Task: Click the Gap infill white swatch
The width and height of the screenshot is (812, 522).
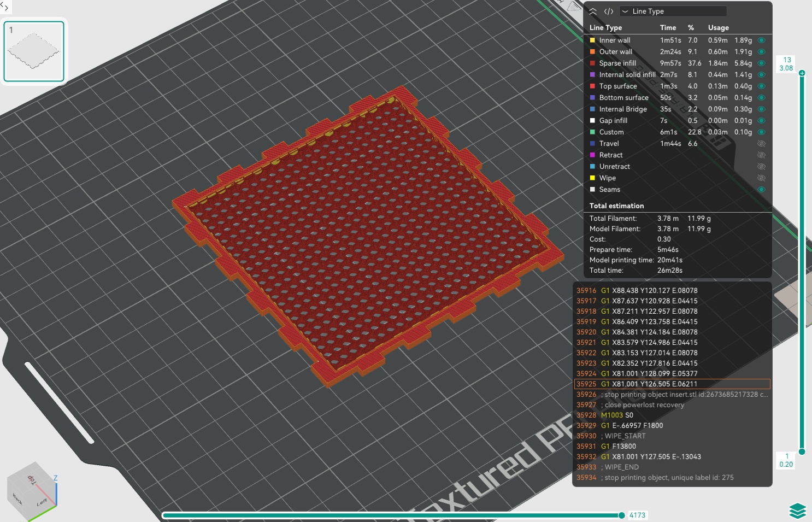Action: point(592,121)
